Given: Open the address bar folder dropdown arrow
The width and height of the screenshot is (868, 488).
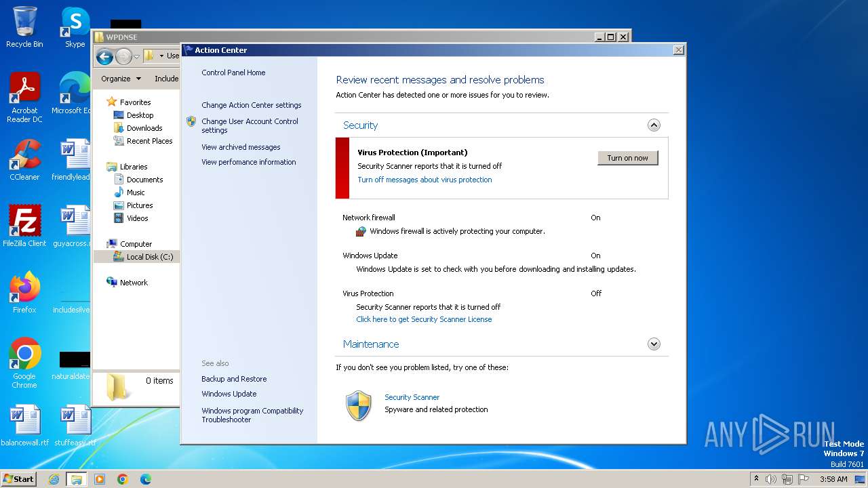Looking at the screenshot, I should [x=161, y=56].
